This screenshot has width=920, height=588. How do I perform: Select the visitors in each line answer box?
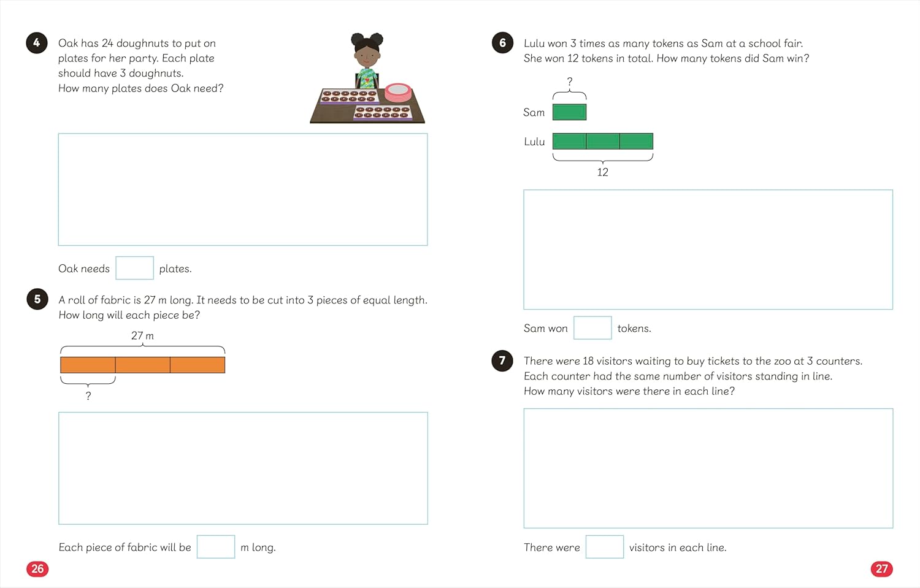pos(605,547)
